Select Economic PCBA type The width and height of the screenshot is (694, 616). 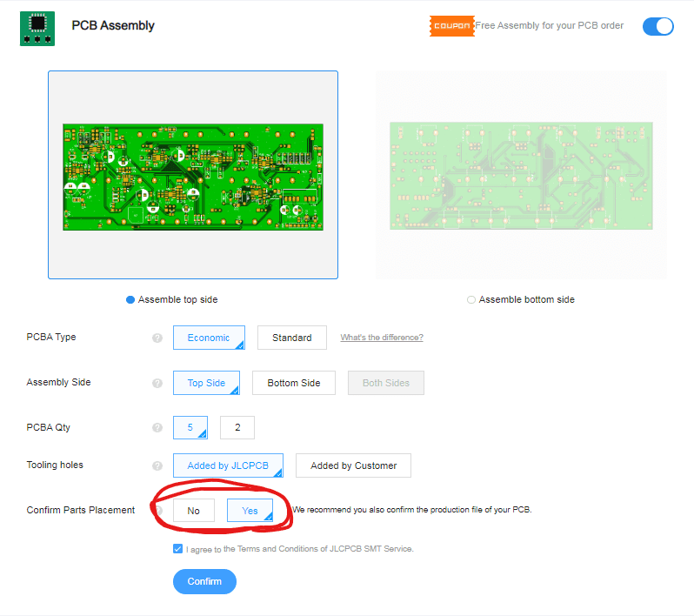coord(209,338)
